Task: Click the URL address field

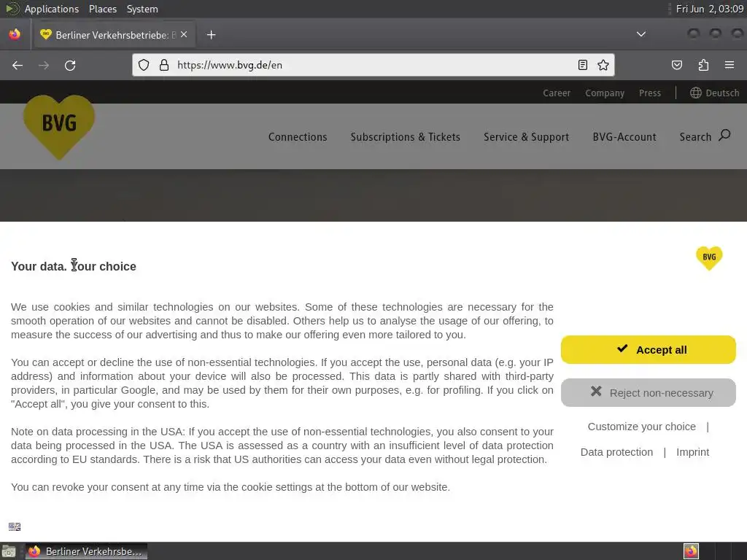Action: [x=373, y=65]
